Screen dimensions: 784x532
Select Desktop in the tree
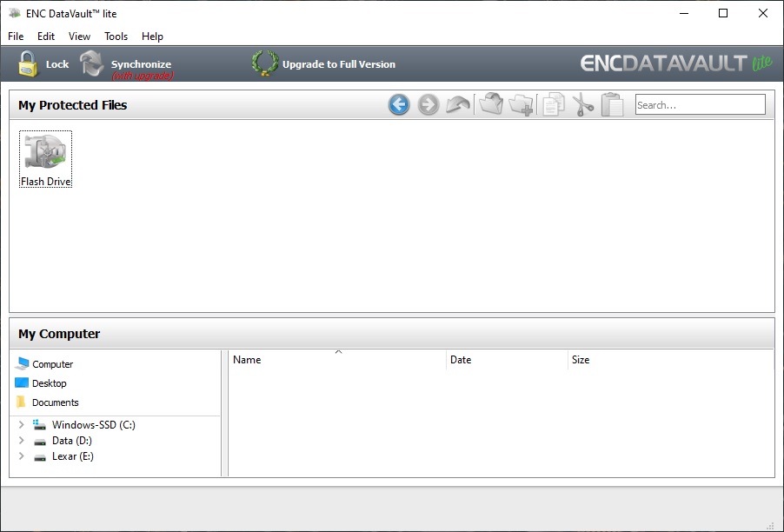[x=49, y=383]
